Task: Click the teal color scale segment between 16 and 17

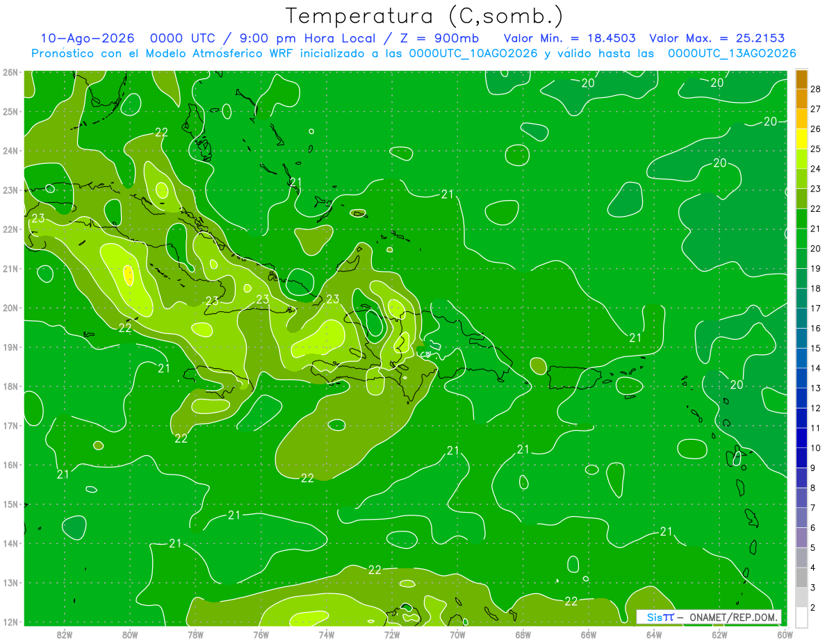Action: [x=801, y=318]
